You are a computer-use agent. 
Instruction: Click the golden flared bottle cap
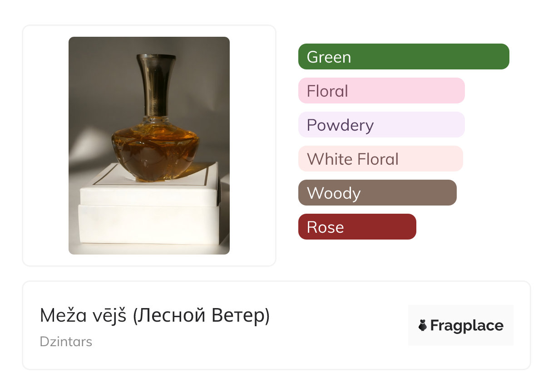coord(156,84)
